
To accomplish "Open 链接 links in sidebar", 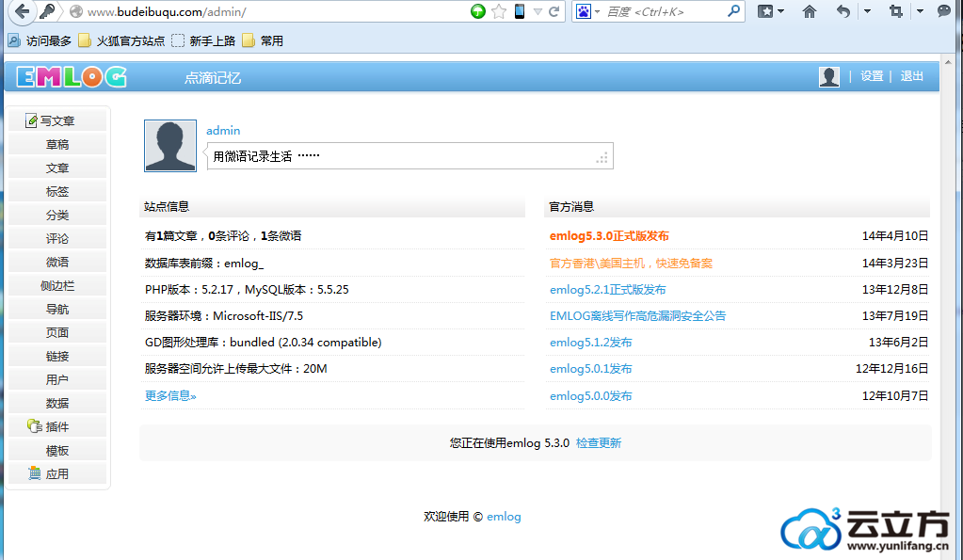I will [57, 356].
